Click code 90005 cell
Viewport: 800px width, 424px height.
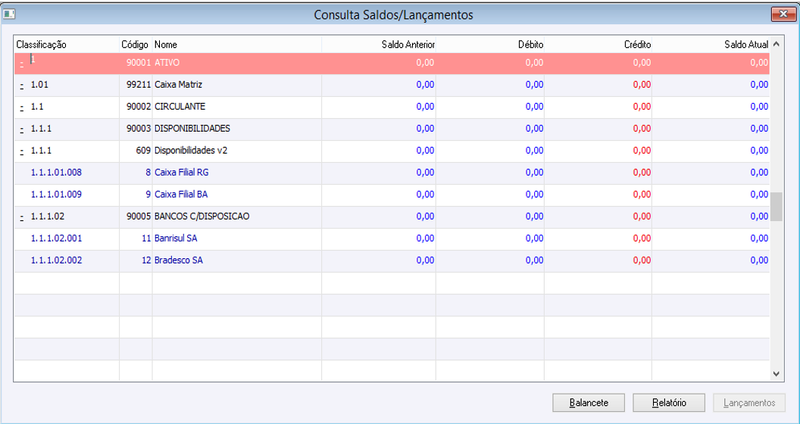139,216
